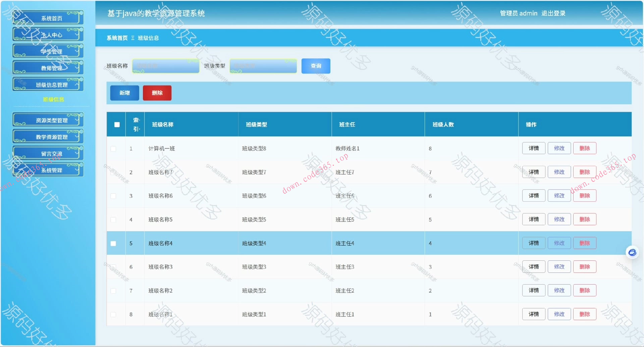
Task: Expand the 学生管理 sidebar menu
Action: pos(48,51)
